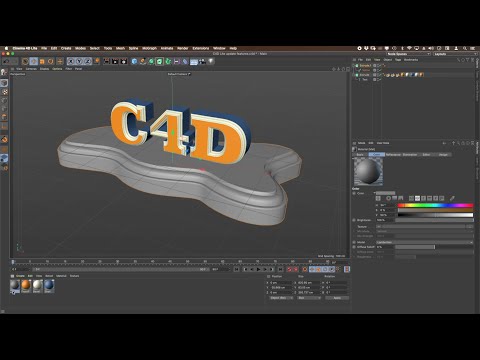This screenshot has height=360, width=480.
Task: Open the Material manager Create menu
Action: click(20, 276)
